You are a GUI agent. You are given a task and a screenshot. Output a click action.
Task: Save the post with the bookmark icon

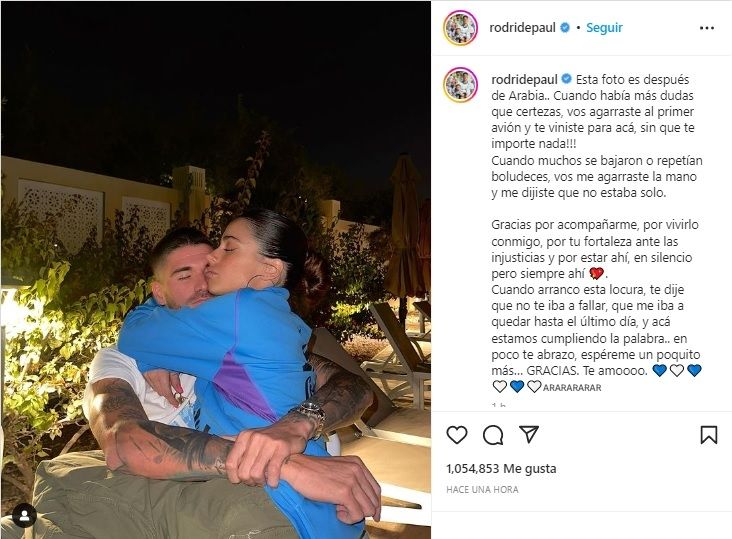pyautogui.click(x=709, y=435)
